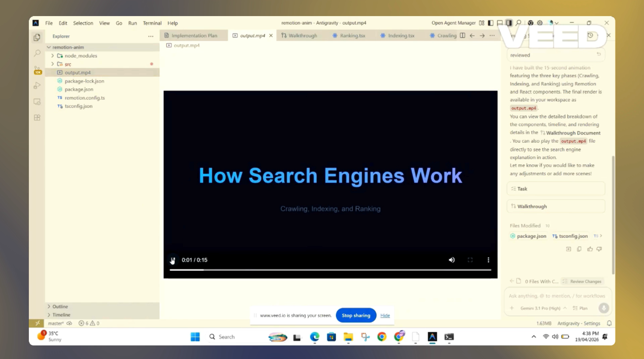Screen dimensions: 644x359
Task: Collapse the remotion-anim root folder
Action: [x=49, y=47]
